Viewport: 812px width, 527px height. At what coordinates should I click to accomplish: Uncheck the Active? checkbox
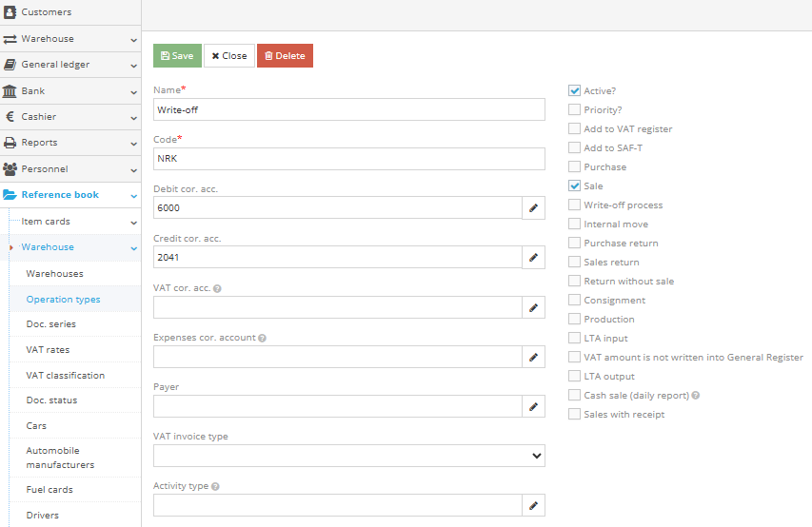pos(574,91)
